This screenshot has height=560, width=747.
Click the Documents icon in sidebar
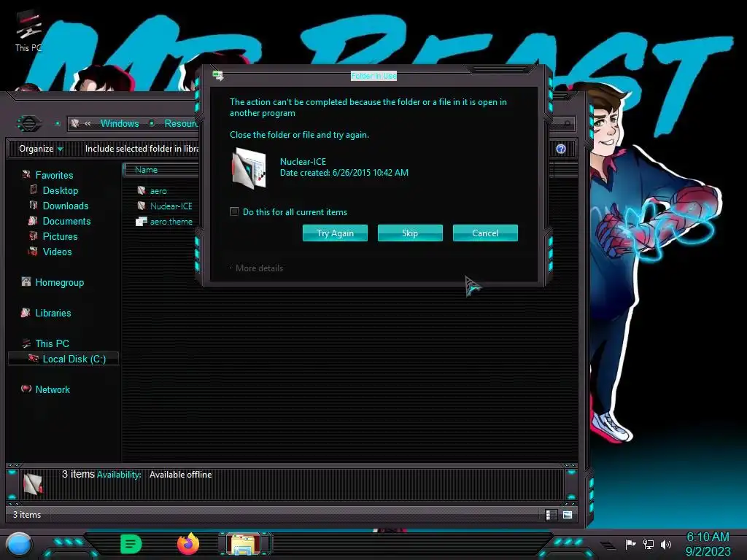coord(33,220)
